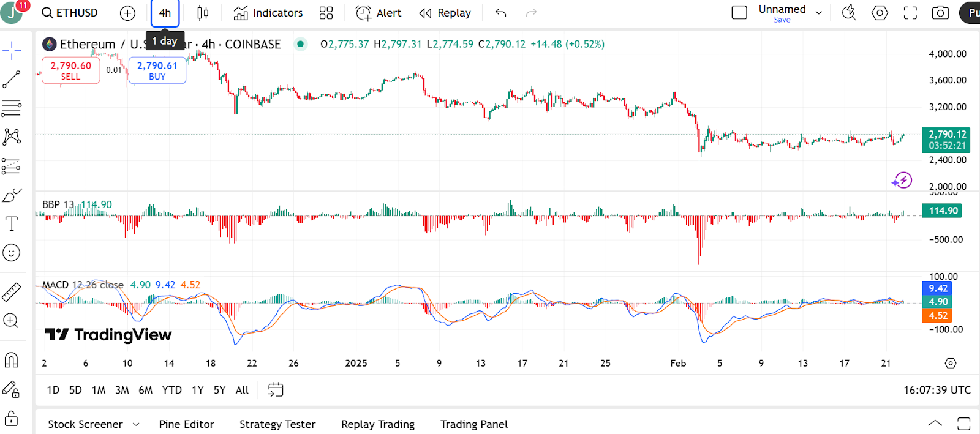Set the time range to 6M

[146, 390]
